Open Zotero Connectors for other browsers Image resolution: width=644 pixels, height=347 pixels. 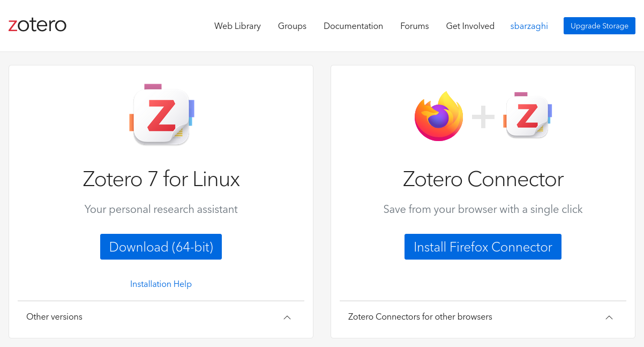(x=420, y=316)
